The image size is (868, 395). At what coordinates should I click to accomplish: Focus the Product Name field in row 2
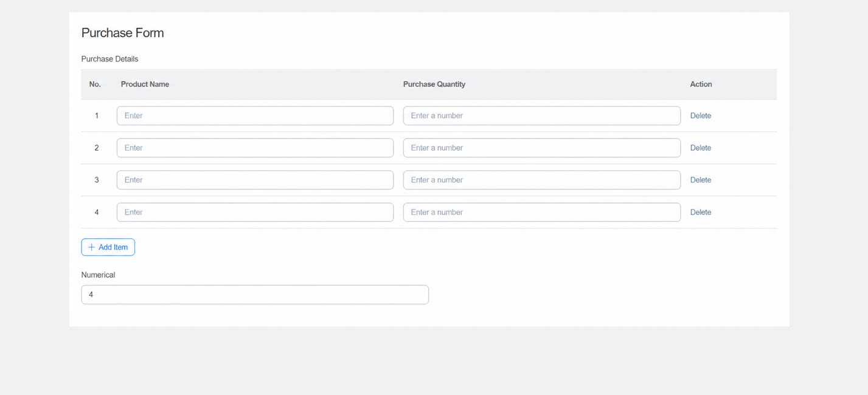tap(255, 148)
